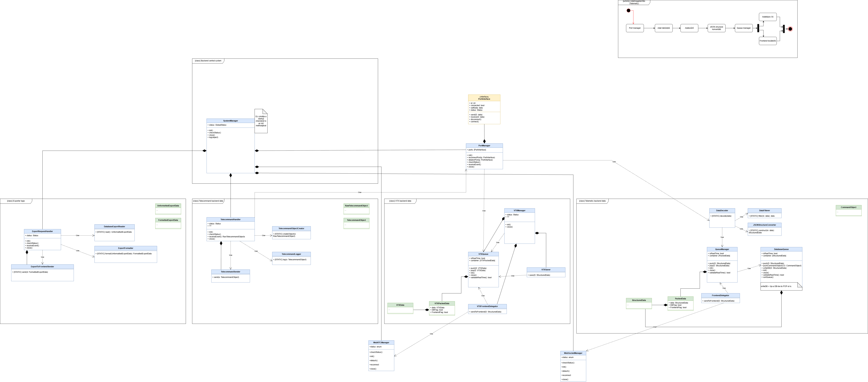Click the TelecommandLogger class box
This screenshot has width=868, height=382.
(291, 258)
